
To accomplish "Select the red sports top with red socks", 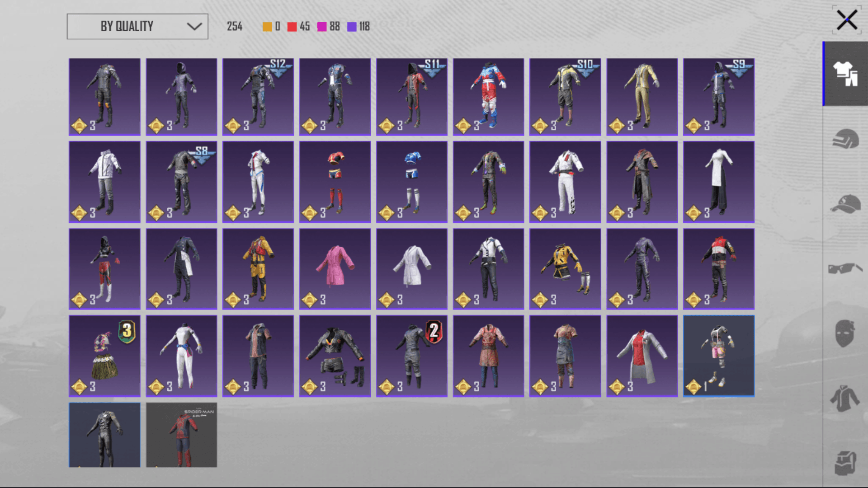I will 335,182.
